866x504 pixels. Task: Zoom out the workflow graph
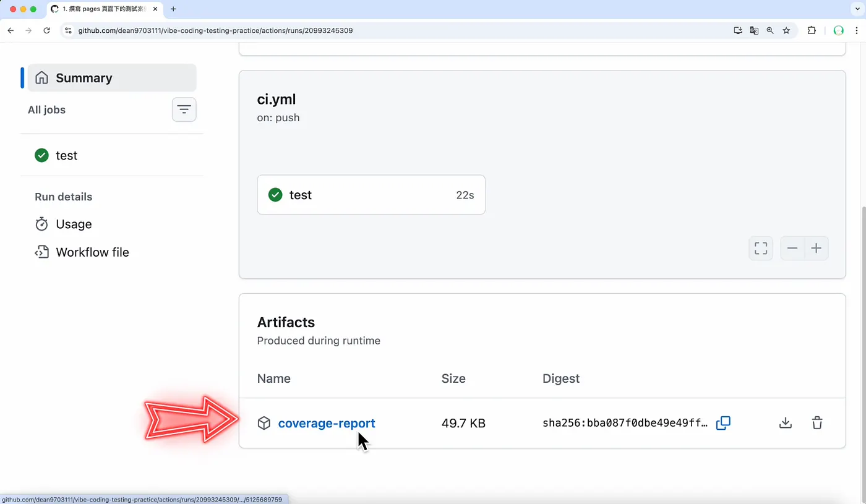(x=792, y=249)
